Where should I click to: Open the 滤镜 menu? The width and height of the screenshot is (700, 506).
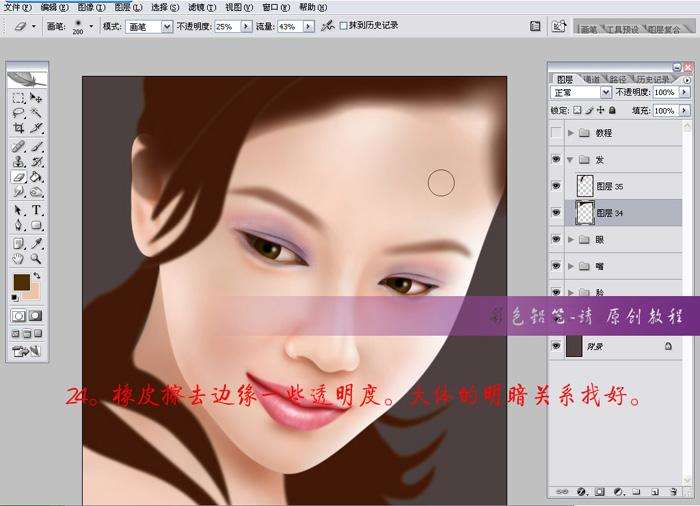[196, 7]
